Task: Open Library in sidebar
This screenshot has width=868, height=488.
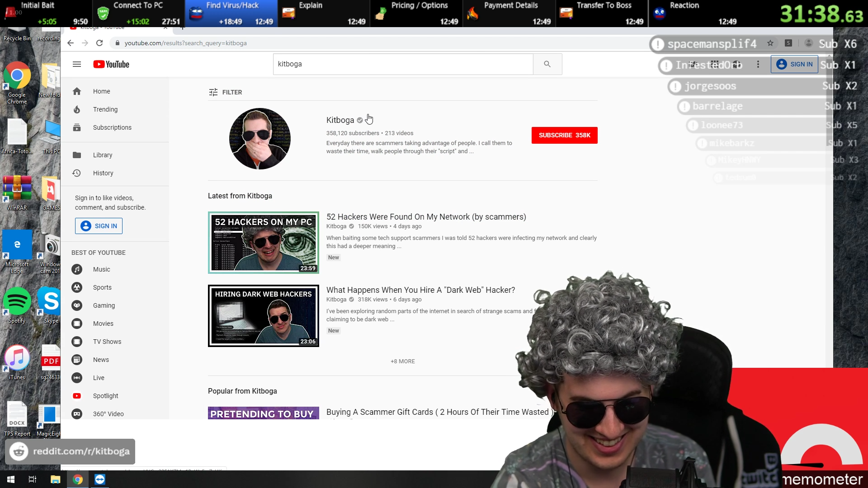Action: (115, 155)
